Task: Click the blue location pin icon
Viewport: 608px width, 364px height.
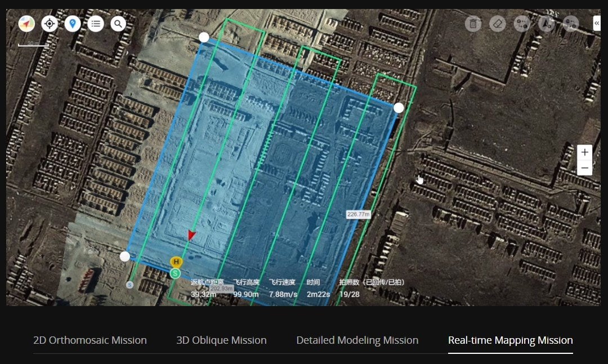Action: click(73, 24)
